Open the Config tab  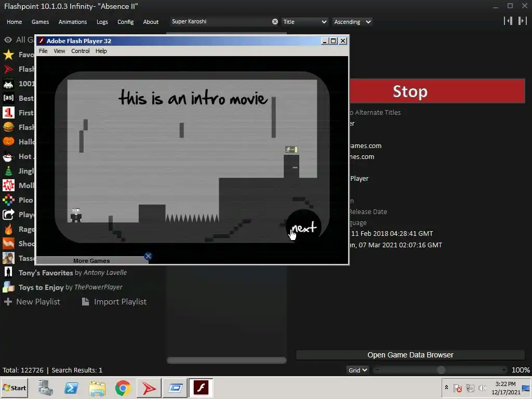pyautogui.click(x=126, y=22)
